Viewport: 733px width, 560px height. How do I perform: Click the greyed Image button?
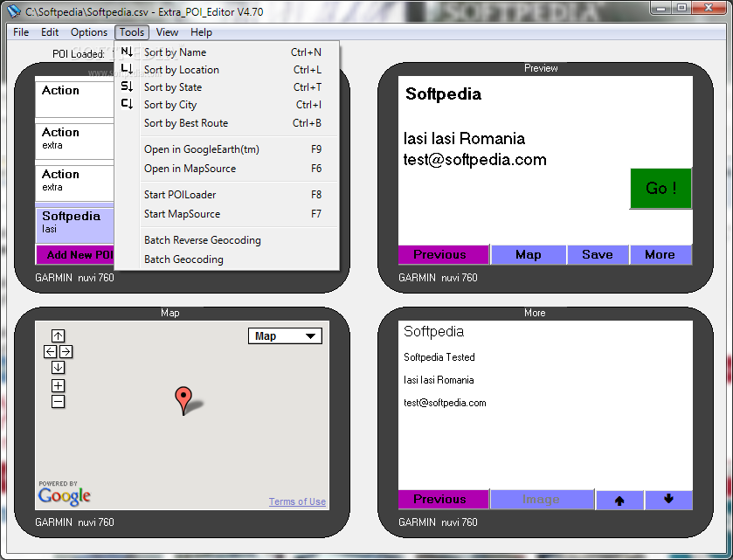point(542,499)
